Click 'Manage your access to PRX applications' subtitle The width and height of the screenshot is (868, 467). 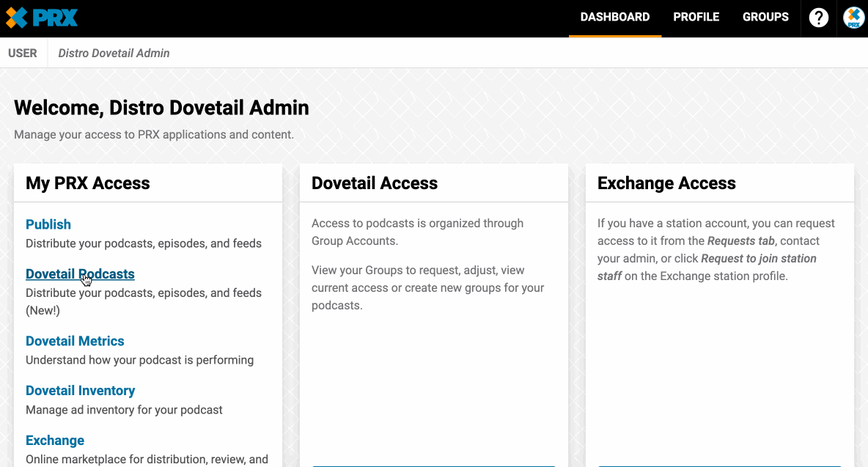tap(154, 134)
